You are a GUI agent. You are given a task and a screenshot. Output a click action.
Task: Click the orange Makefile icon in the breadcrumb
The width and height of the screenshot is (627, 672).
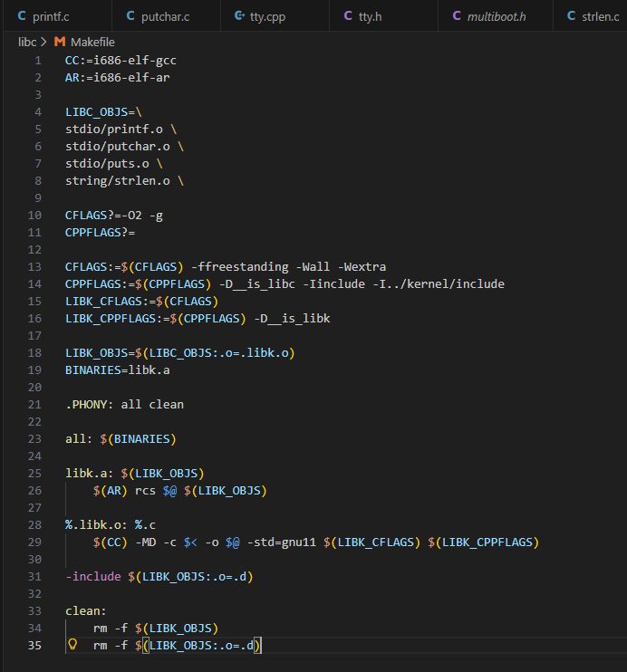click(x=60, y=42)
